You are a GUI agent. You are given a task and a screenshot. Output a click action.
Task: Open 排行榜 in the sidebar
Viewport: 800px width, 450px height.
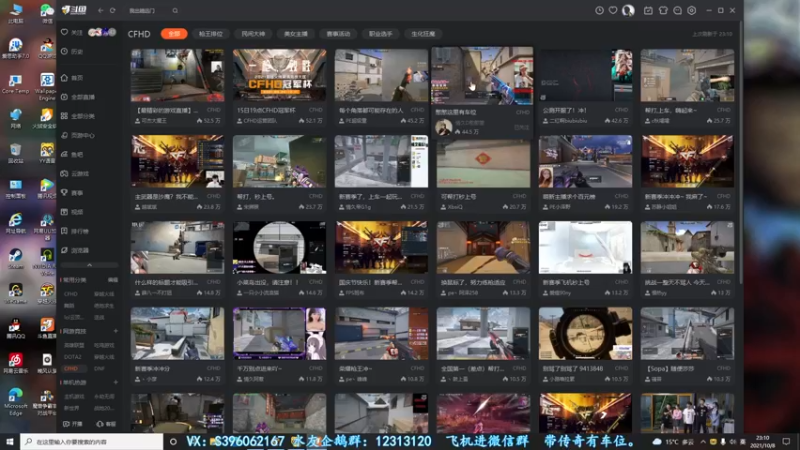click(x=75, y=231)
